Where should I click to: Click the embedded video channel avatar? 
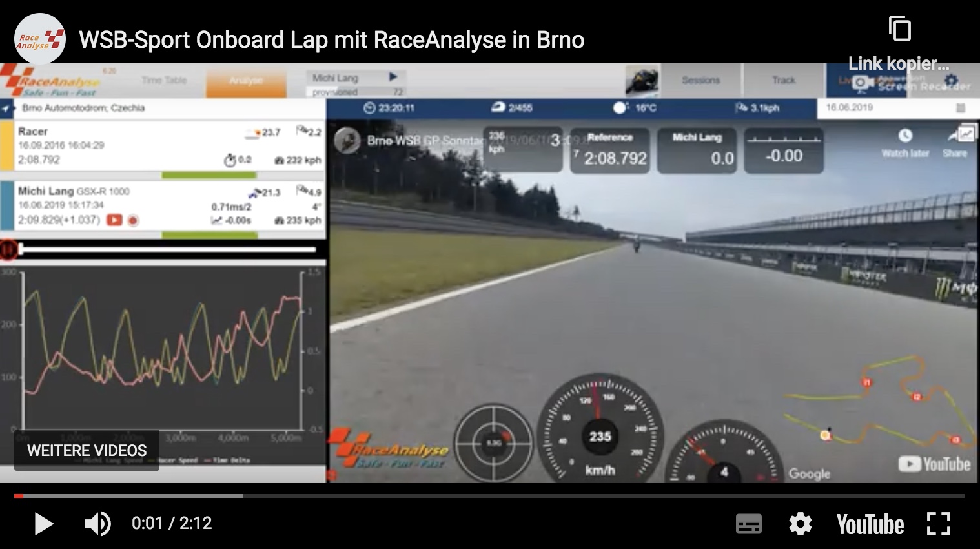tap(347, 141)
